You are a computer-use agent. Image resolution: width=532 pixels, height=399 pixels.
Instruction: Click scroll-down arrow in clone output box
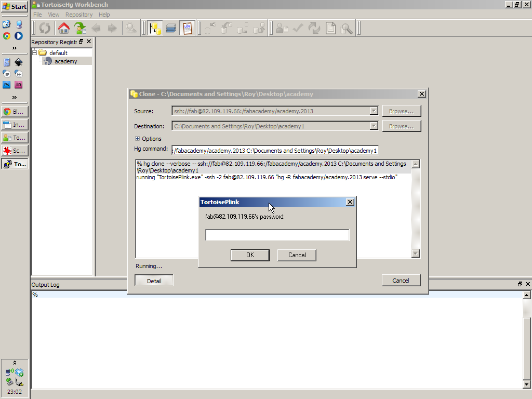[x=416, y=254]
